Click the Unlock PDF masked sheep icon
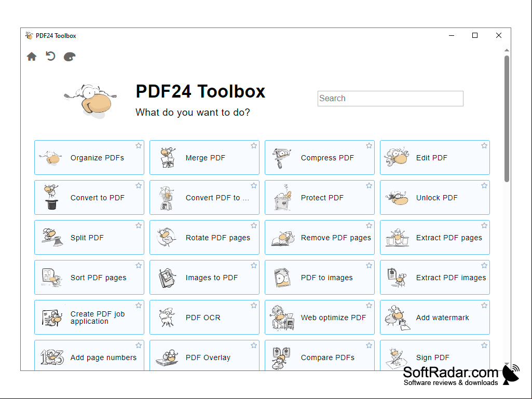The height and width of the screenshot is (399, 532). (397, 198)
